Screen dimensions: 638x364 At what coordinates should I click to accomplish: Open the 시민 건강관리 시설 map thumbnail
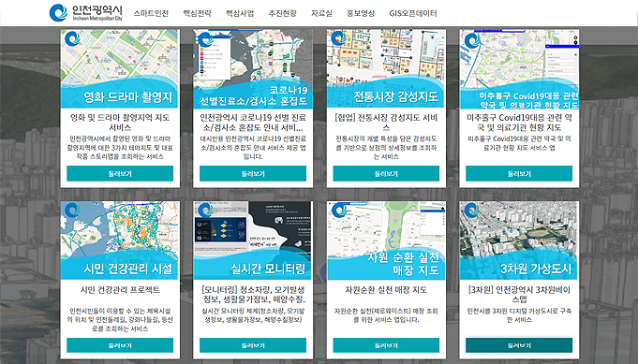click(119, 240)
